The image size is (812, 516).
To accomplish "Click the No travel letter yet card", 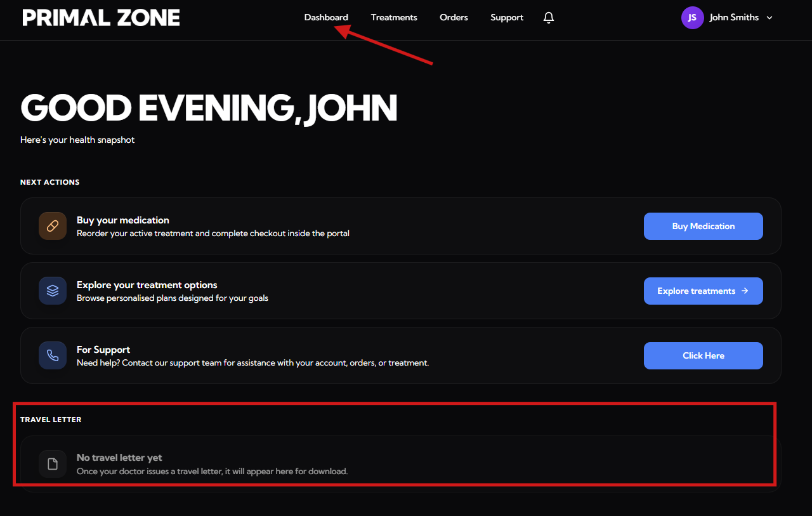I will [x=400, y=464].
